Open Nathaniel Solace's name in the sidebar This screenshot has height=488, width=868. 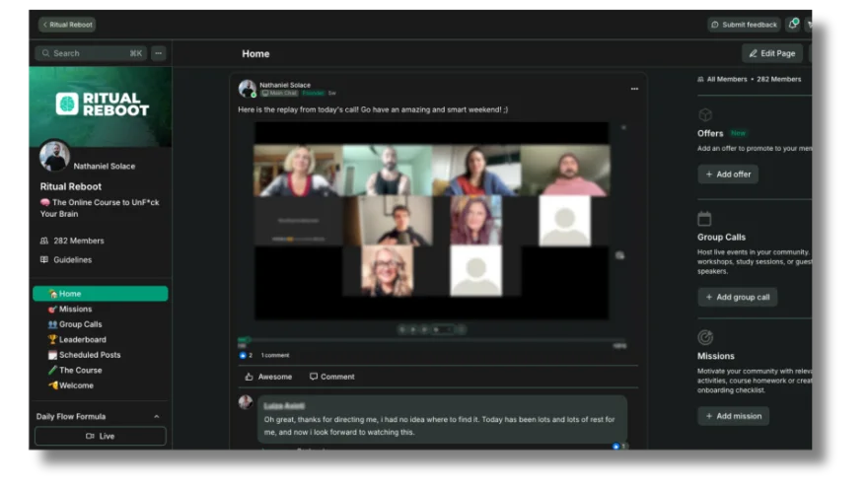pyautogui.click(x=105, y=166)
